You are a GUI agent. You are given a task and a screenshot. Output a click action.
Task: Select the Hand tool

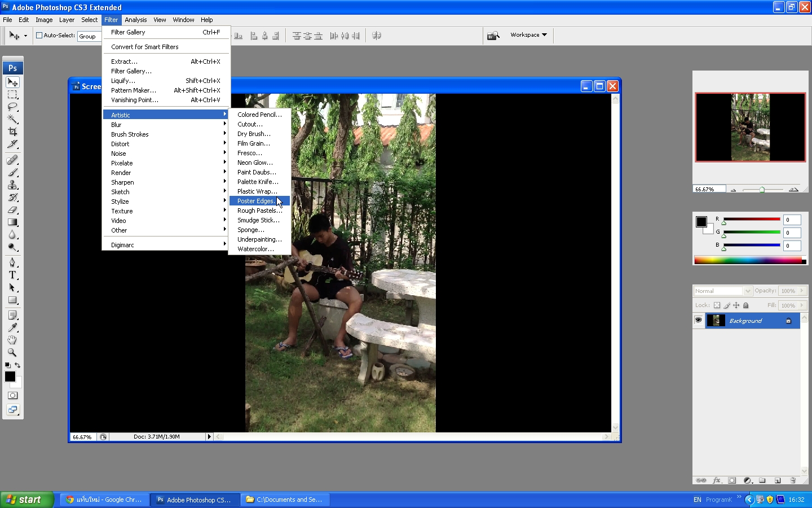click(12, 340)
